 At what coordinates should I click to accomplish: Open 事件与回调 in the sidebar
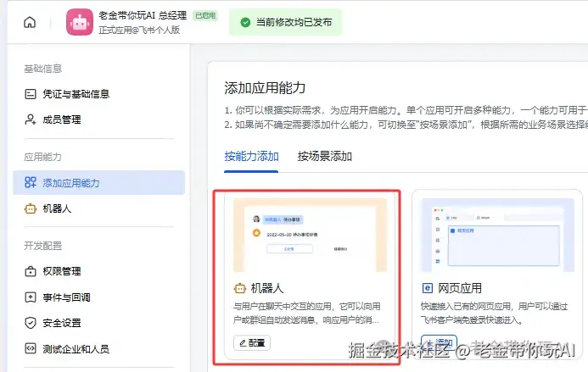(x=98, y=297)
